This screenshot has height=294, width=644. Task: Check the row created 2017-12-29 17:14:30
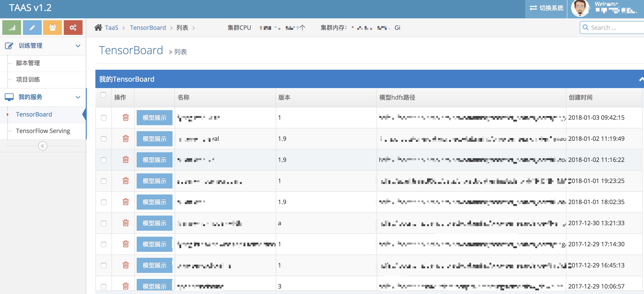103,244
